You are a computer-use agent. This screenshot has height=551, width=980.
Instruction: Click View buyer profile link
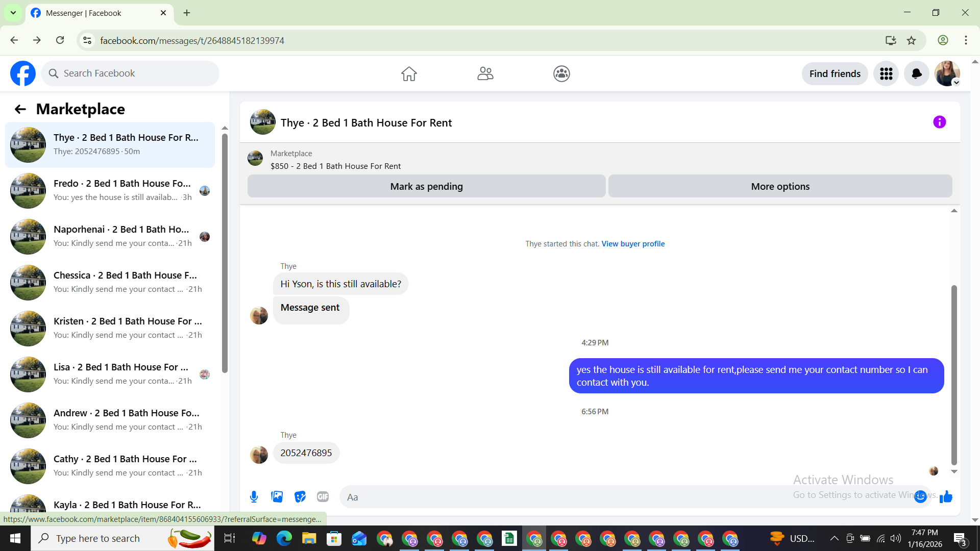[x=633, y=244]
